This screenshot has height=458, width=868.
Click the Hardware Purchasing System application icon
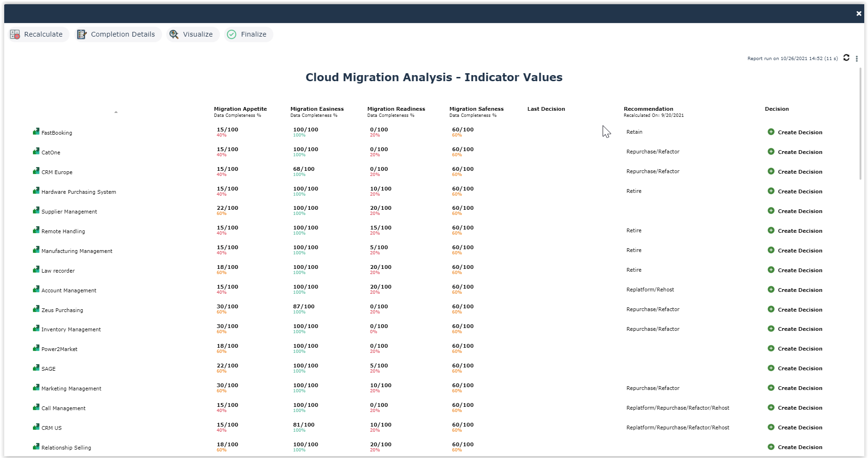tap(36, 191)
